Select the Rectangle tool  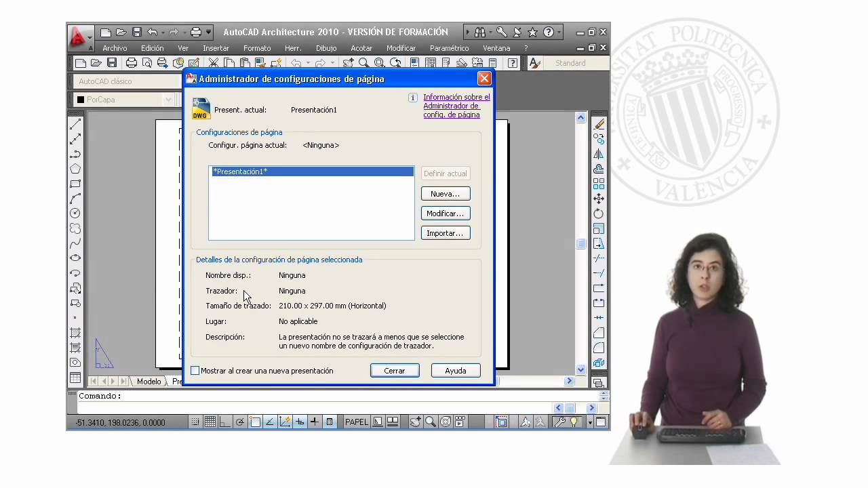(75, 184)
